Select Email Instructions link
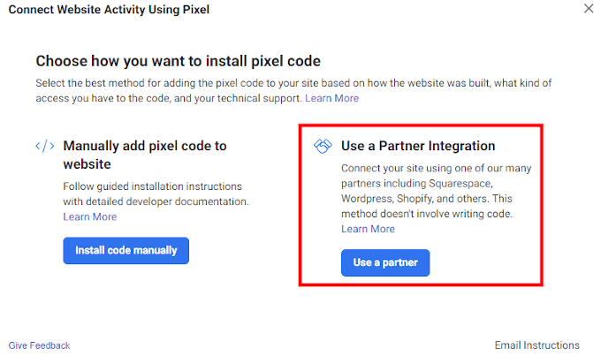Image resolution: width=601 pixels, height=364 pixels. [x=537, y=345]
